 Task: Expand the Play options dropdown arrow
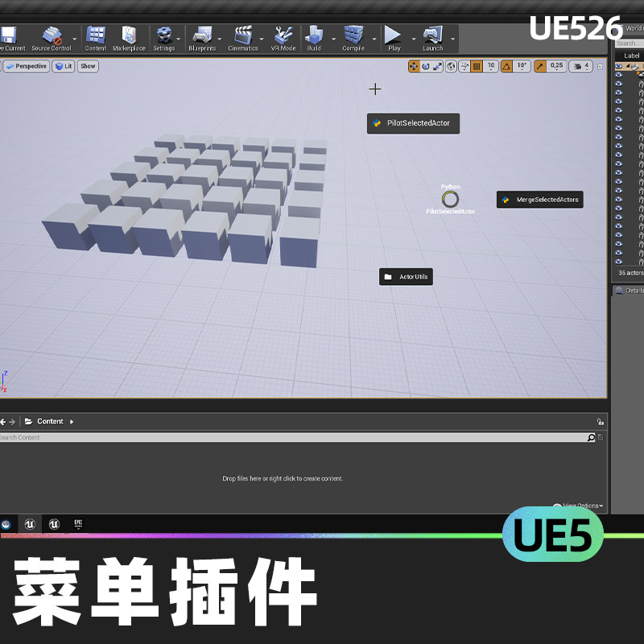point(414,39)
